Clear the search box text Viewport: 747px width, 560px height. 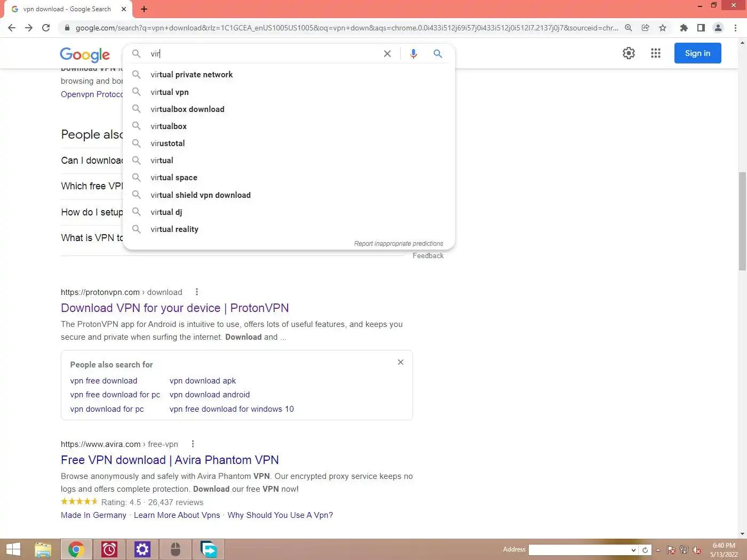coord(387,53)
